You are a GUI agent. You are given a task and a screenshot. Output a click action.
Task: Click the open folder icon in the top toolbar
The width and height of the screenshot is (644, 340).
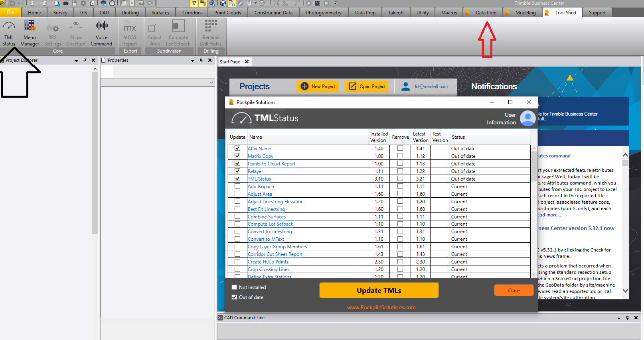tap(65, 3)
